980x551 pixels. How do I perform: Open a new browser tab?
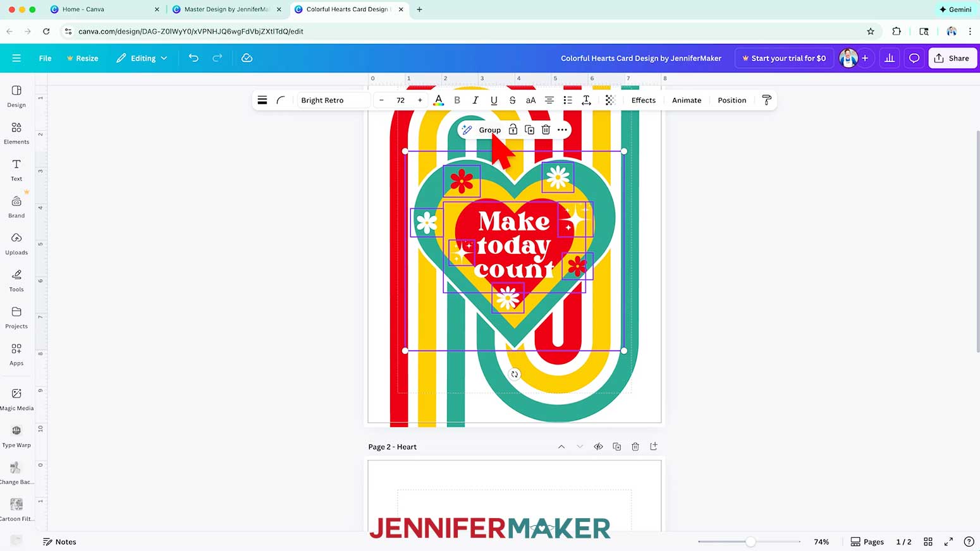tap(419, 9)
